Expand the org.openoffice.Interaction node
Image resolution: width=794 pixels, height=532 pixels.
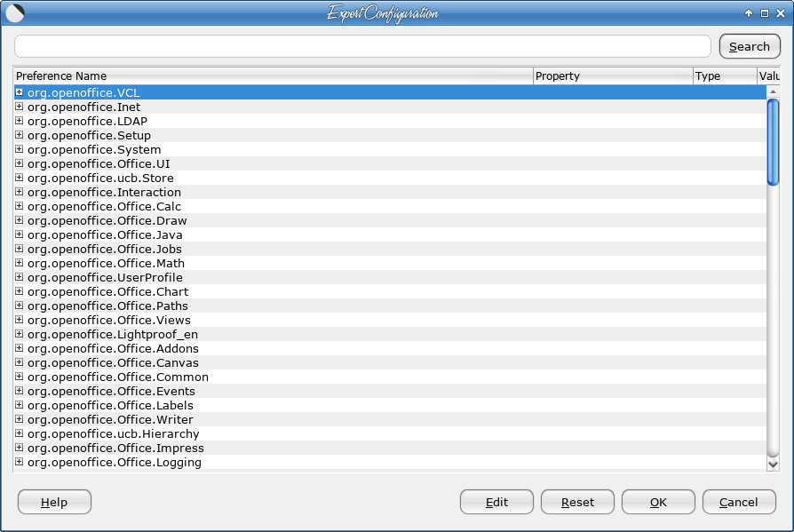(x=20, y=191)
